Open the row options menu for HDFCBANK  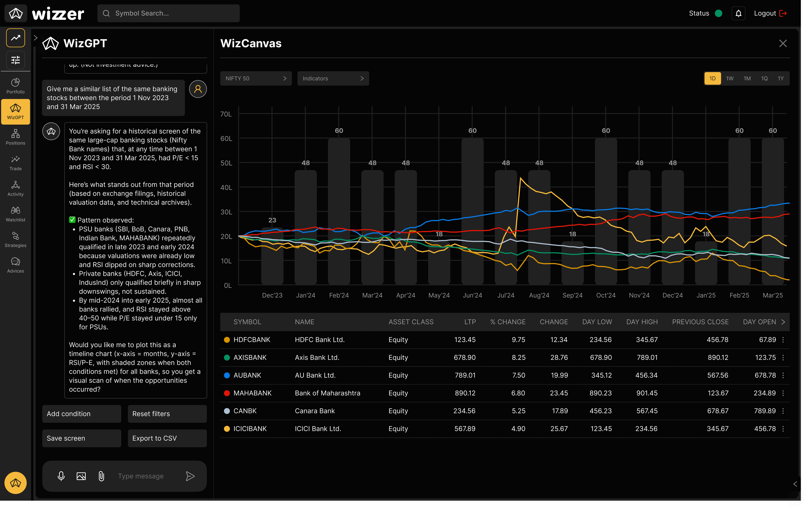(783, 340)
